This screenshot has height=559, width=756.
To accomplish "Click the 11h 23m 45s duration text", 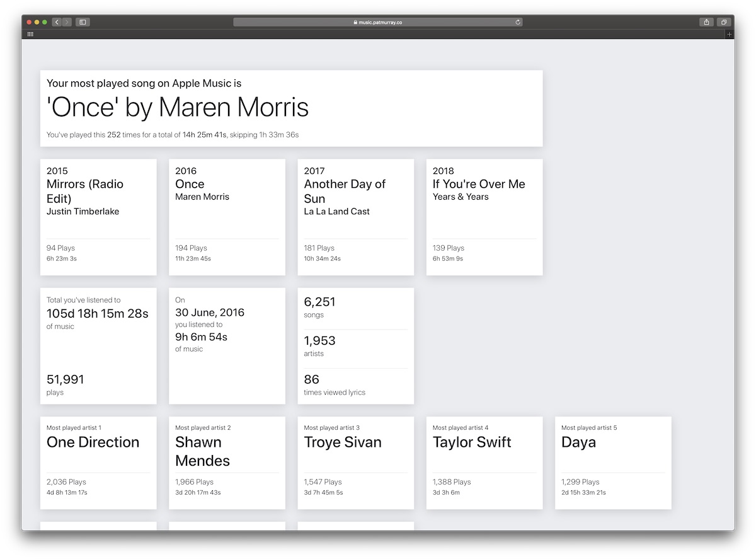I will [193, 259].
